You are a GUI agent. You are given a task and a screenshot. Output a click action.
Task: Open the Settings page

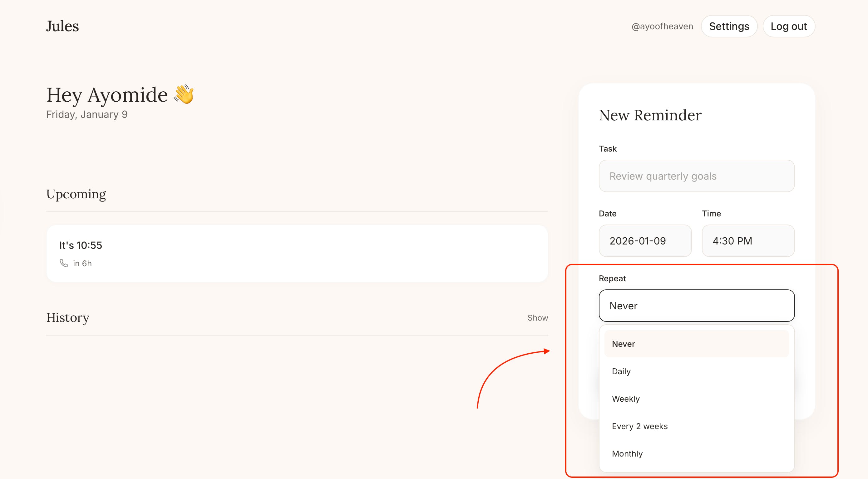point(729,26)
